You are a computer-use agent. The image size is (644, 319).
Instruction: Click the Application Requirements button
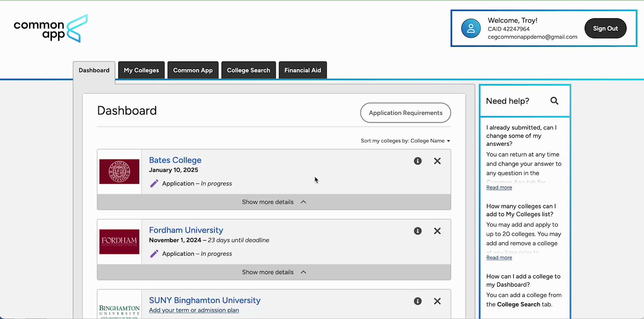(x=405, y=113)
